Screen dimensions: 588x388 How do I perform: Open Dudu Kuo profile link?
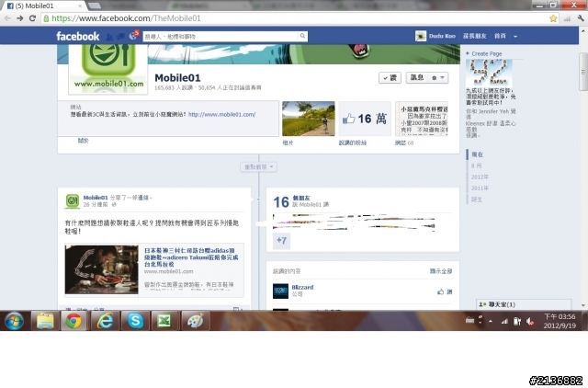(442, 36)
